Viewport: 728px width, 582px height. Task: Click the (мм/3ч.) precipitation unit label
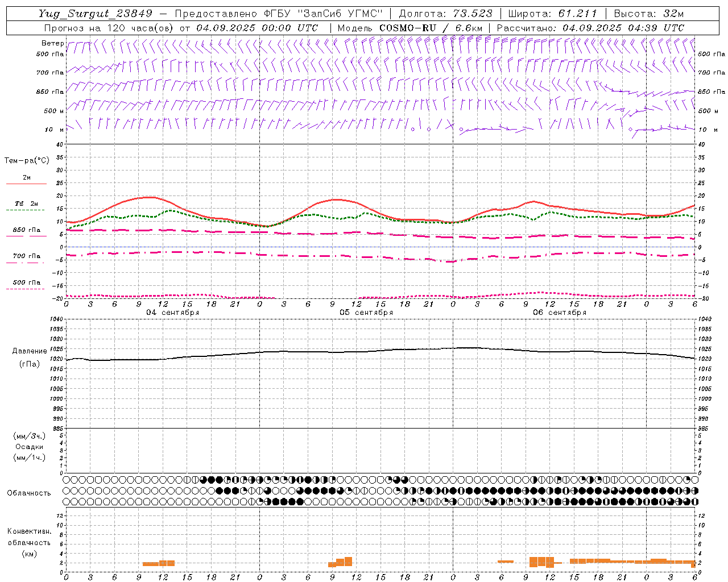pyautogui.click(x=30, y=436)
